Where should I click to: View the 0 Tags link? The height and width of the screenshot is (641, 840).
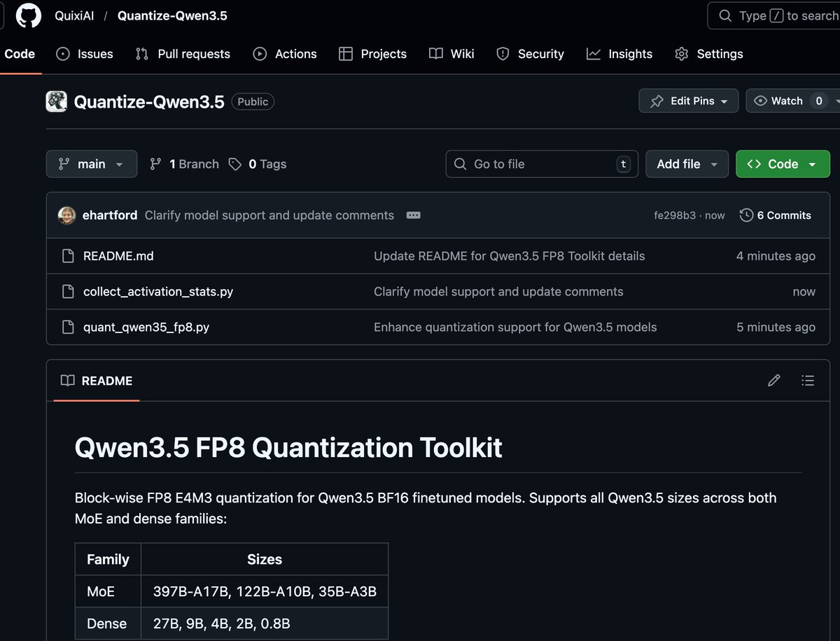click(258, 164)
